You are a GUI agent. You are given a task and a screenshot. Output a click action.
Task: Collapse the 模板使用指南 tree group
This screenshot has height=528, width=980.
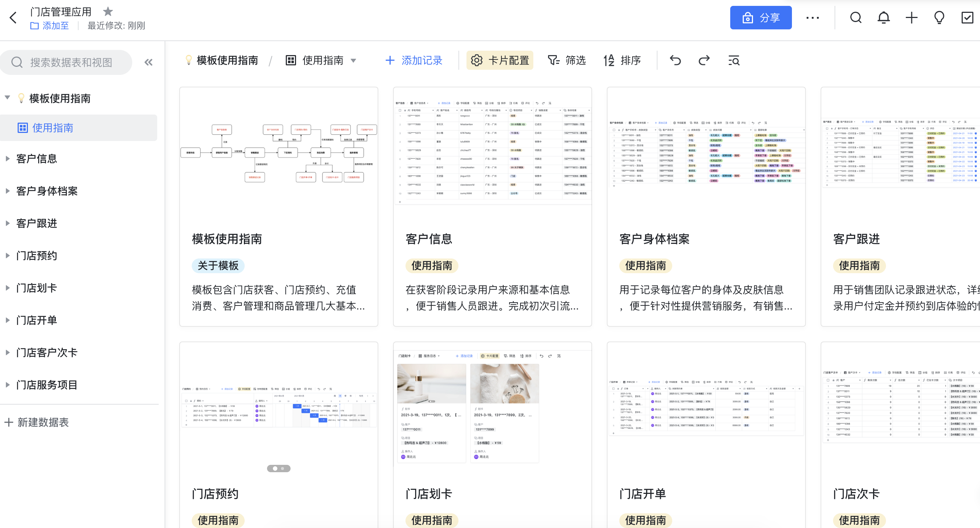[7, 98]
